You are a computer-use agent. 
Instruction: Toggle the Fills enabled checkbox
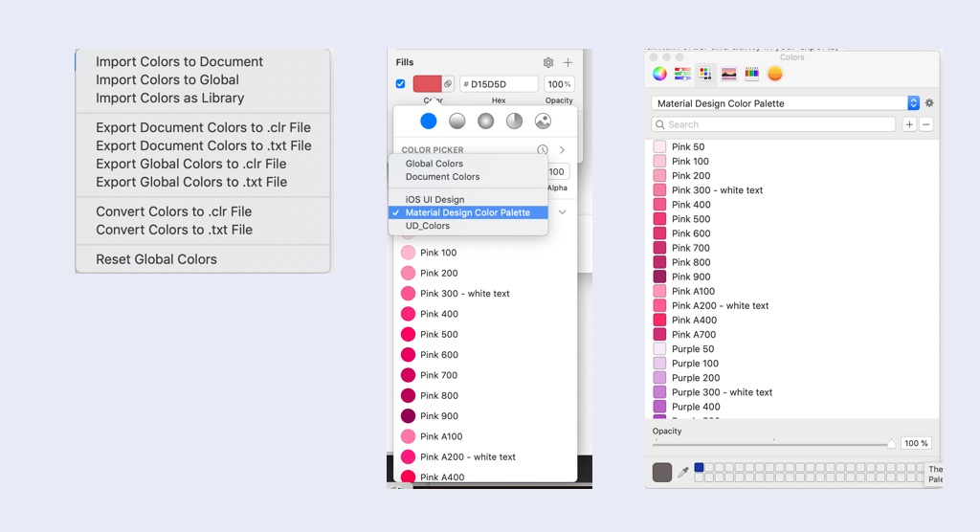pyautogui.click(x=401, y=84)
